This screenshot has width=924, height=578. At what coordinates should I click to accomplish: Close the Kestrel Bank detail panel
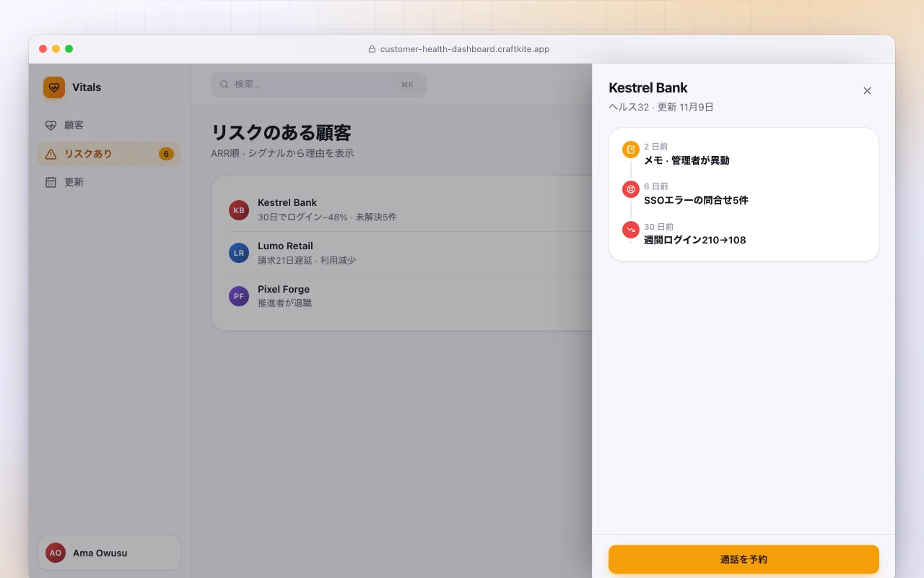pos(867,90)
